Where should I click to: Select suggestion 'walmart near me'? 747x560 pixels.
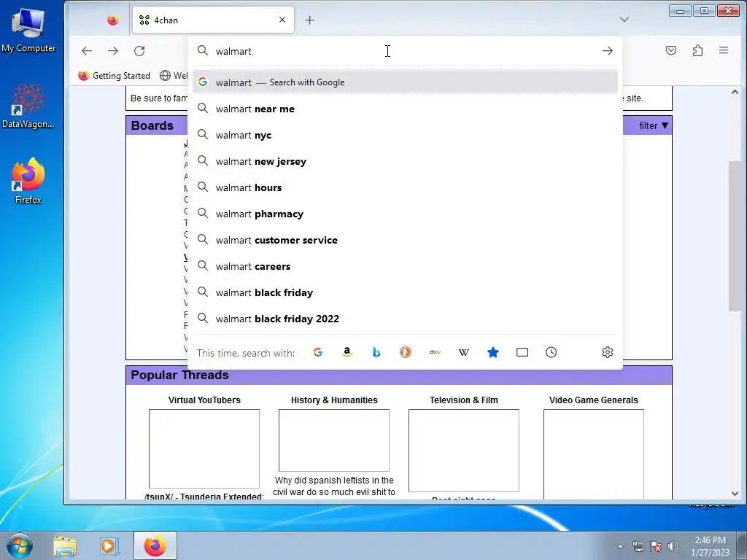(x=406, y=109)
